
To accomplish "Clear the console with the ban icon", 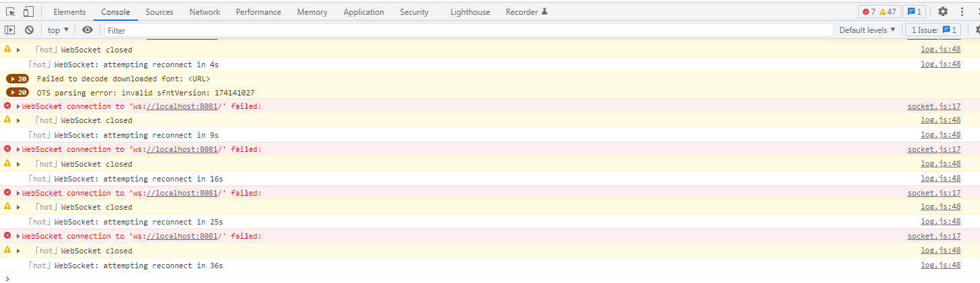I will (x=29, y=30).
